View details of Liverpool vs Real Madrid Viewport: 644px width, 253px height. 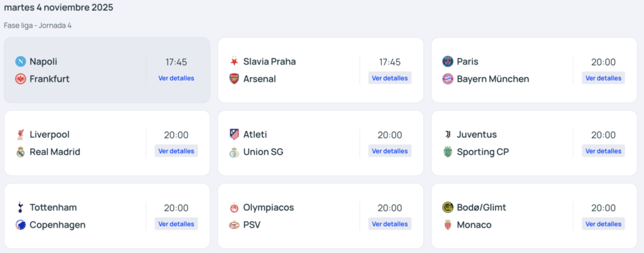[x=176, y=151]
